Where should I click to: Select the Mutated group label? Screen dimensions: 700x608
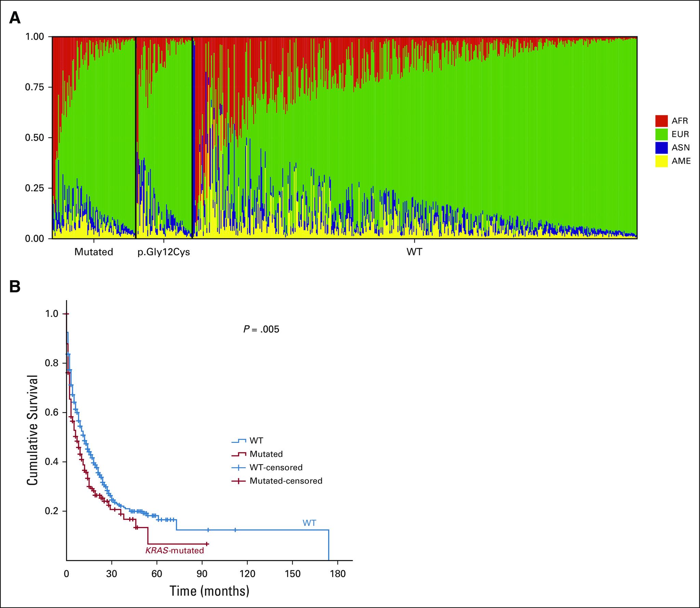pyautogui.click(x=94, y=252)
